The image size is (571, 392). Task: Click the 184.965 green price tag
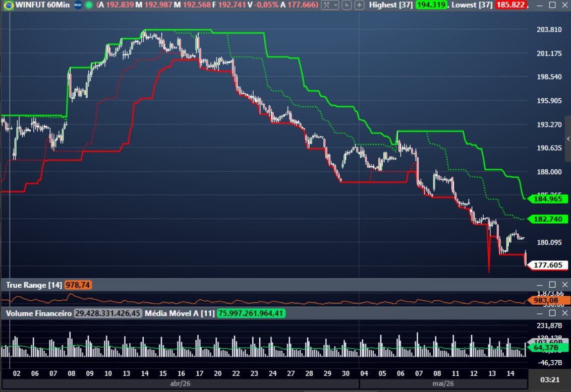click(x=547, y=199)
